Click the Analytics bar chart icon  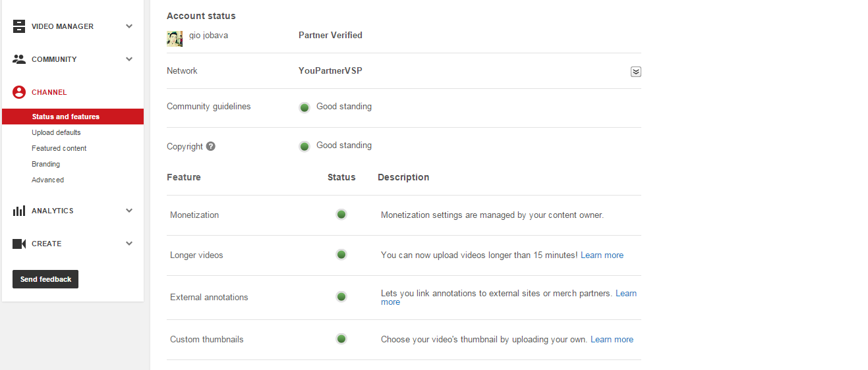[x=19, y=211]
